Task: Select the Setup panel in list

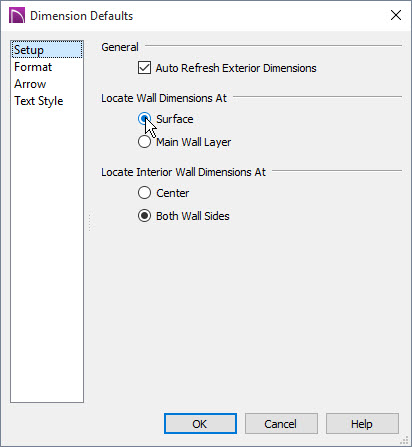Action: point(47,50)
